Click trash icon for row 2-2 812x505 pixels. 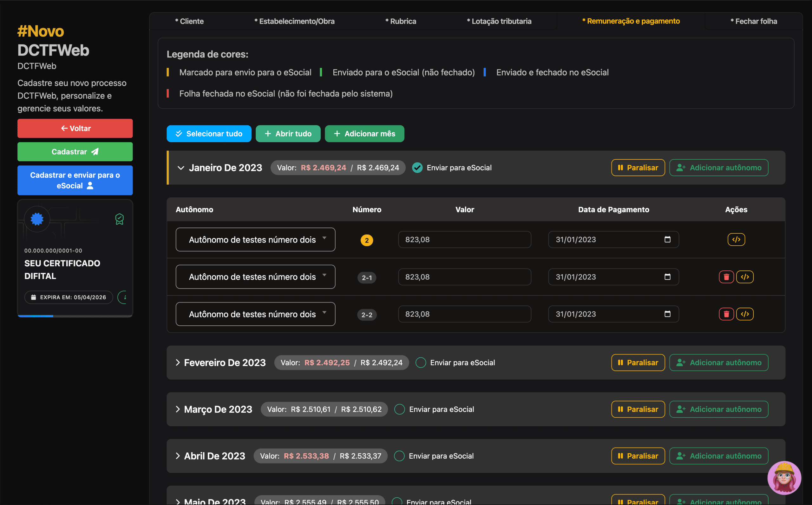click(726, 314)
